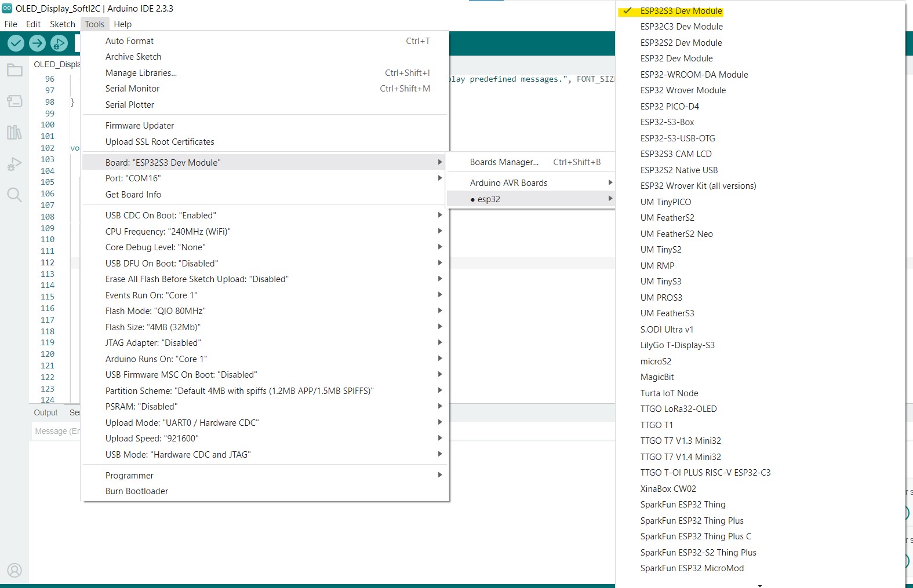Open the Sketchbook folder sidebar icon
The image size is (913, 588).
(x=14, y=70)
